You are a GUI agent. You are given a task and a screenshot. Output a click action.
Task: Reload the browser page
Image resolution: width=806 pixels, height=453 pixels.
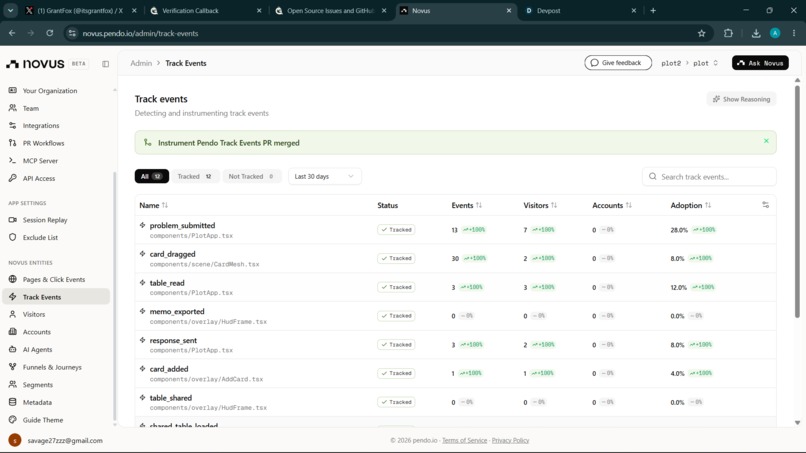(49, 33)
